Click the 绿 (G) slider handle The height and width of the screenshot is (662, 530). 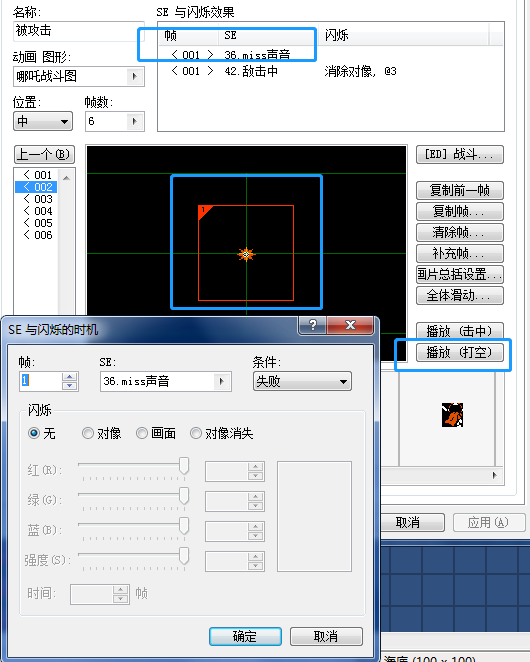point(184,496)
